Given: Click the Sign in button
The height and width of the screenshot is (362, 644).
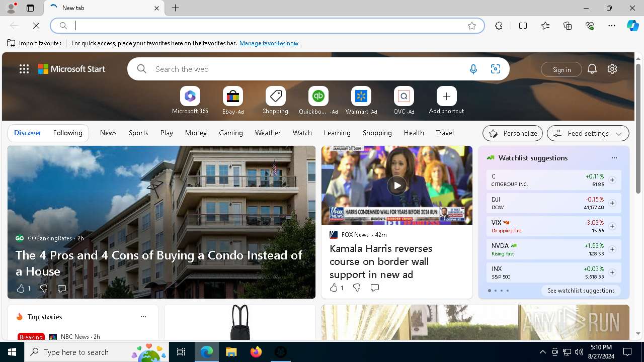Looking at the screenshot, I should coord(561,69).
